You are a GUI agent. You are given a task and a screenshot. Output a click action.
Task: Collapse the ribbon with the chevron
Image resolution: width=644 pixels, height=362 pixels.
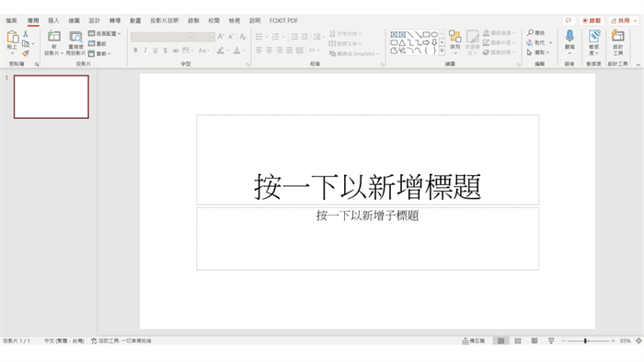(638, 64)
